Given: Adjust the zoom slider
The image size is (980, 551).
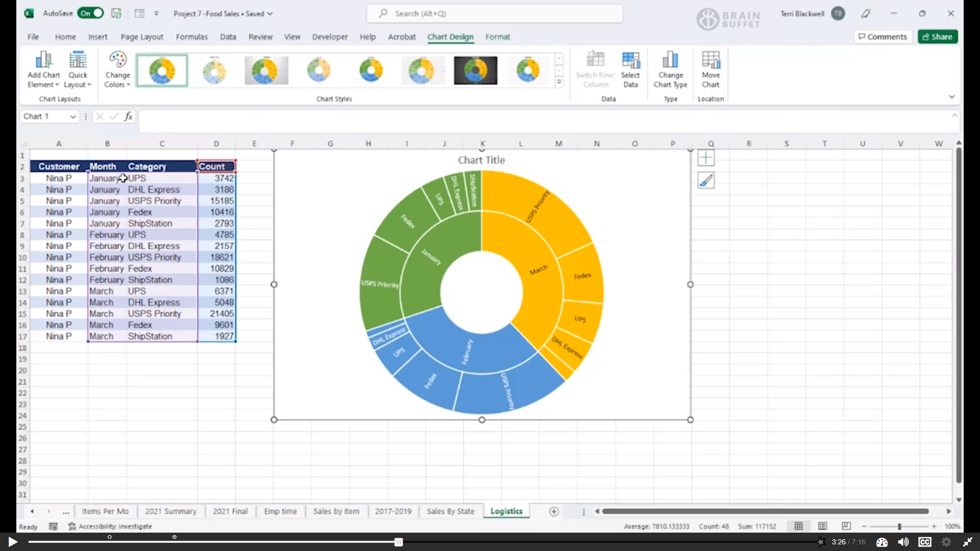Looking at the screenshot, I should point(898,526).
